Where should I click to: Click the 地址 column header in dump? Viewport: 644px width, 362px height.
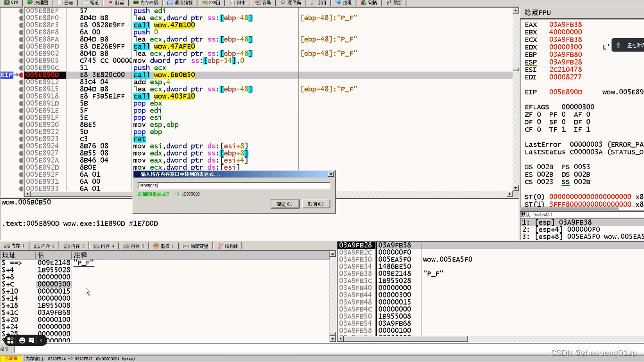(x=18, y=255)
